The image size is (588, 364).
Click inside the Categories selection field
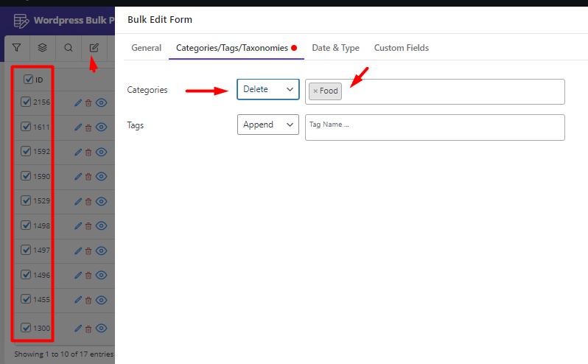(435, 91)
